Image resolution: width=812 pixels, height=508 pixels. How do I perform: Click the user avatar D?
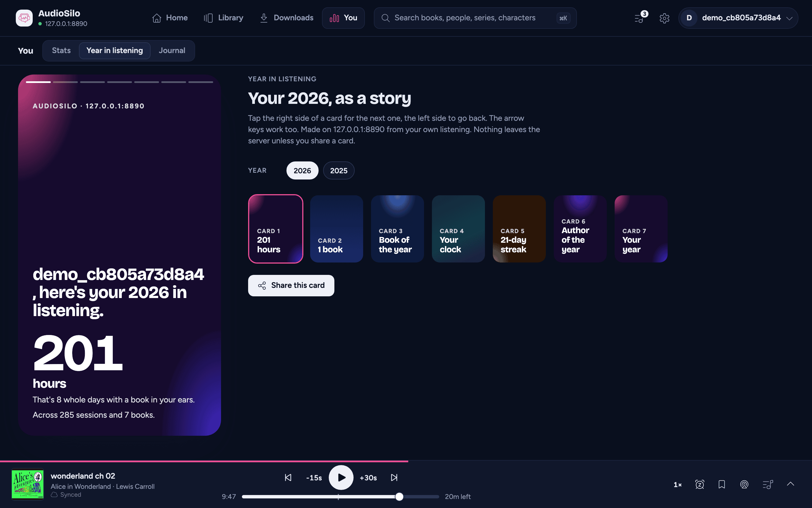click(689, 18)
